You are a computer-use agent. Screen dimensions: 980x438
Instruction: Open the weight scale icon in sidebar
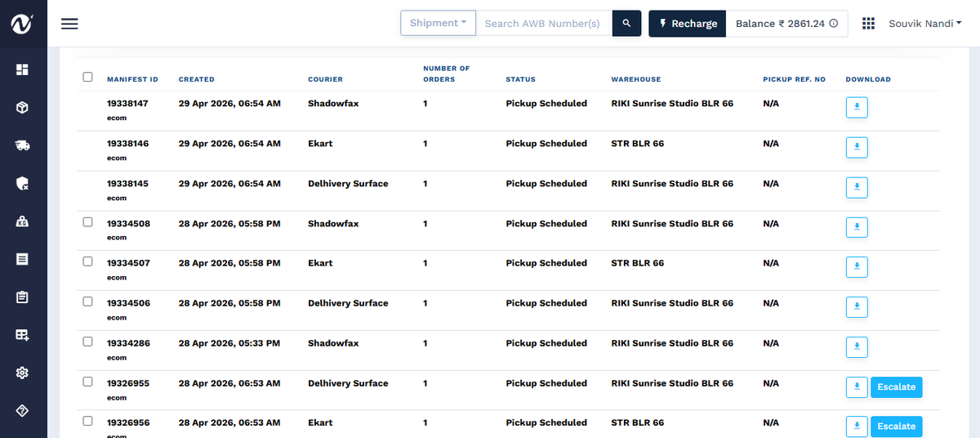[x=22, y=221]
